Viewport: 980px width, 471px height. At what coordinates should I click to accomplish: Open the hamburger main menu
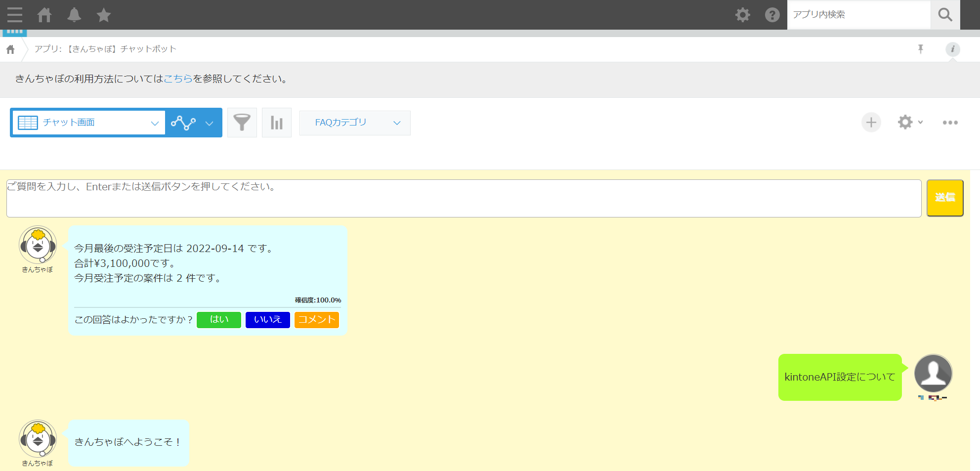15,15
